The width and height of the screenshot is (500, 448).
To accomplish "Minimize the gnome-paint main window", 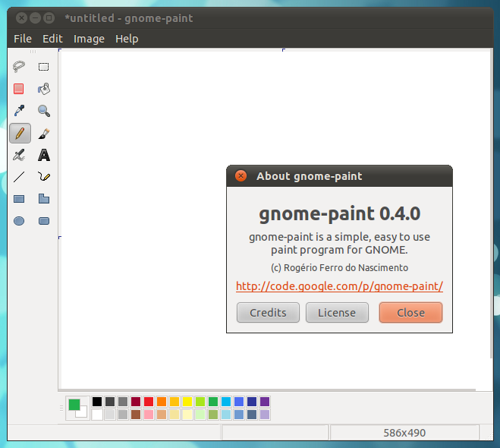I will 35,18.
